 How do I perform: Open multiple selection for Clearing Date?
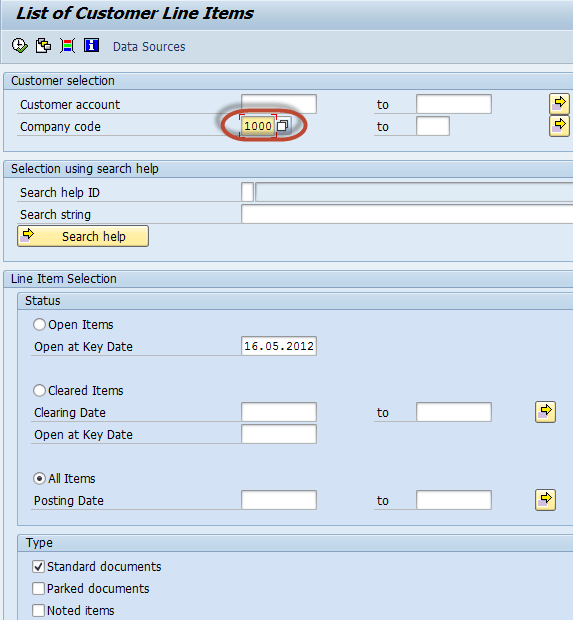(545, 412)
